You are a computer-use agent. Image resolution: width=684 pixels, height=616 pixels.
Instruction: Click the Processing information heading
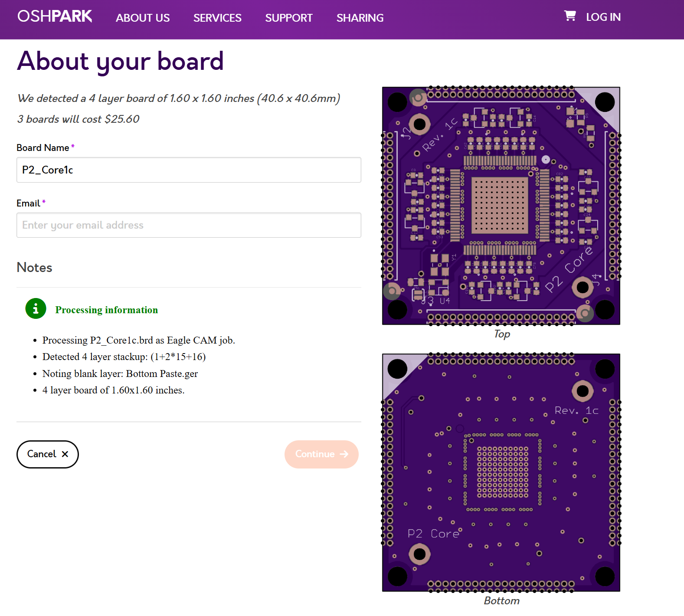point(106,310)
